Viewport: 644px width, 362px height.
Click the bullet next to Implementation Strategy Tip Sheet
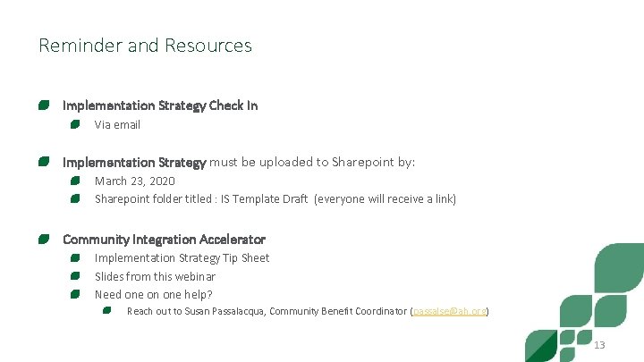(77, 258)
